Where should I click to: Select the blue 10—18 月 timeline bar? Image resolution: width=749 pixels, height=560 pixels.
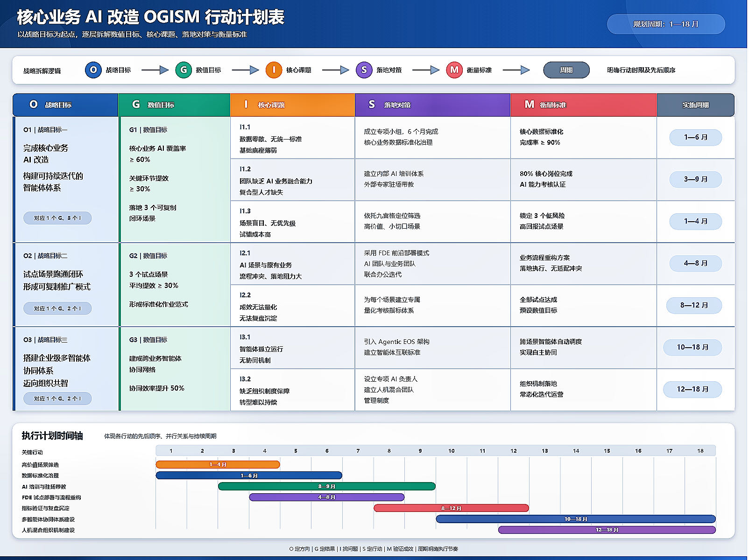coord(576,519)
